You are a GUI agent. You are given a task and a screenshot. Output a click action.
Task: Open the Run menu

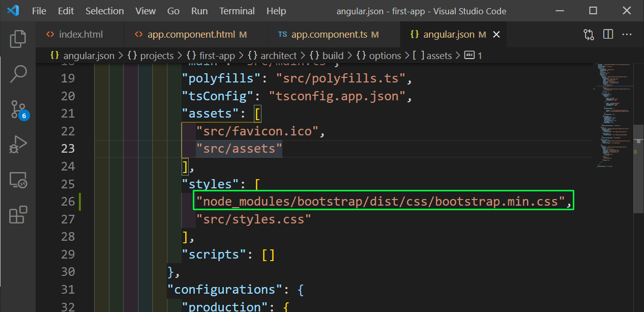click(x=199, y=11)
